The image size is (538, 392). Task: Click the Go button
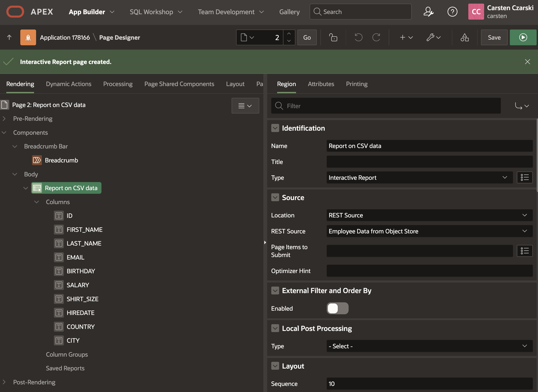[307, 37]
